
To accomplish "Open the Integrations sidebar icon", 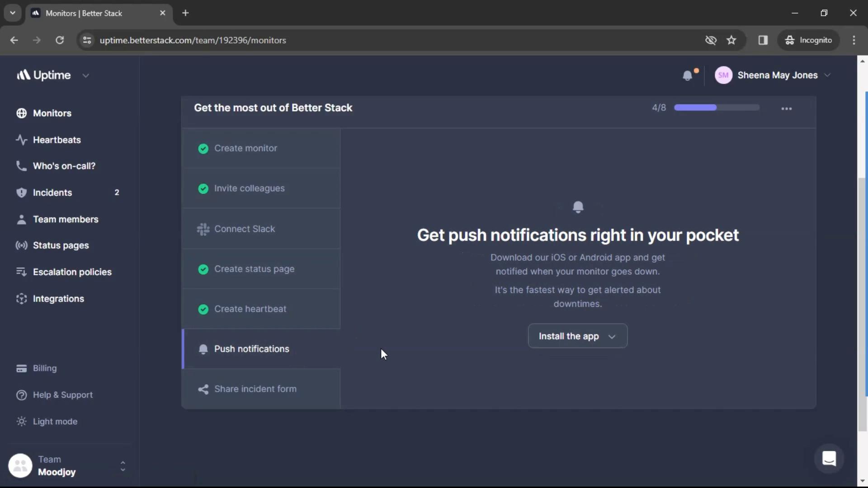I will click(21, 298).
